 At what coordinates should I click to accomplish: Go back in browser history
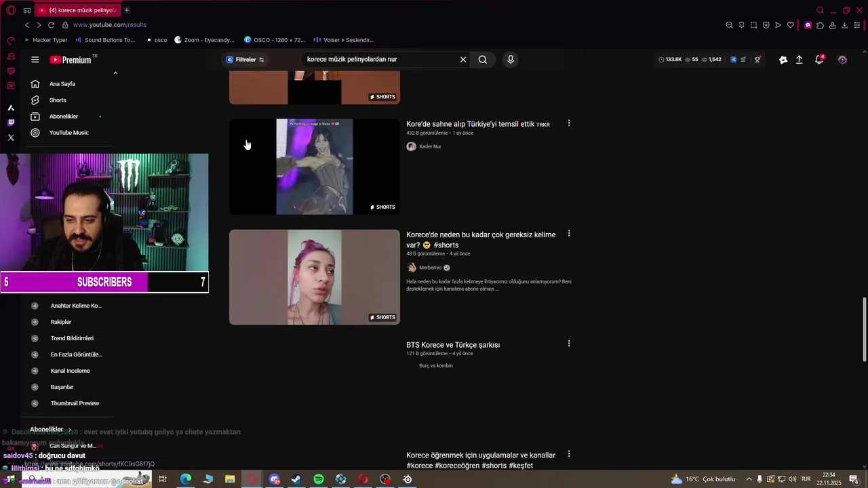tap(27, 25)
